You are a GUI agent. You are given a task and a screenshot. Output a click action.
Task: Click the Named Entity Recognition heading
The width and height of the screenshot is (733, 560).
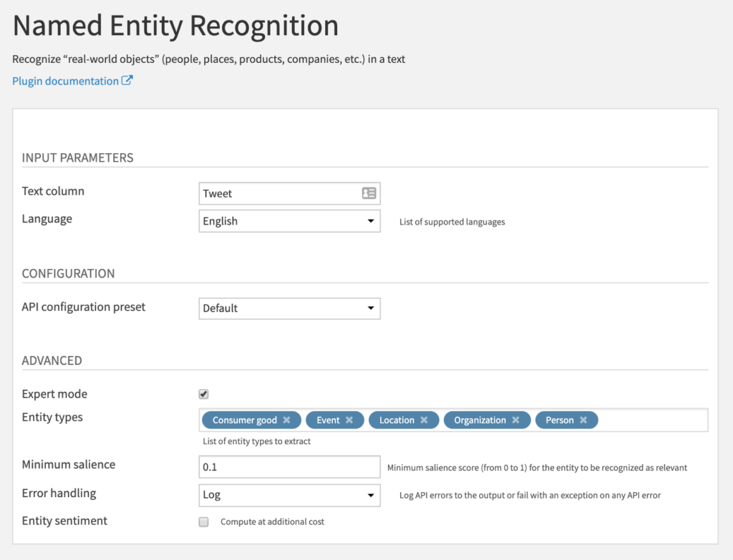click(x=176, y=26)
